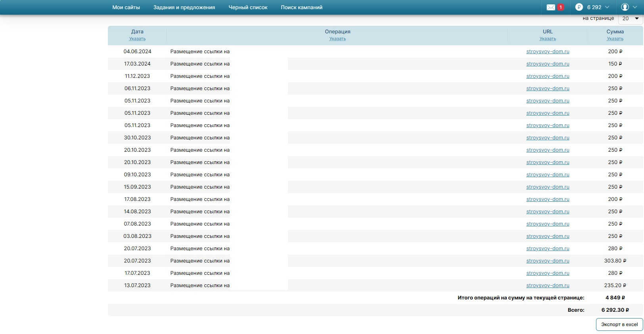
Task: Open stroysvoy-dom.ru link in 30.10.2023 row
Action: 548,138
